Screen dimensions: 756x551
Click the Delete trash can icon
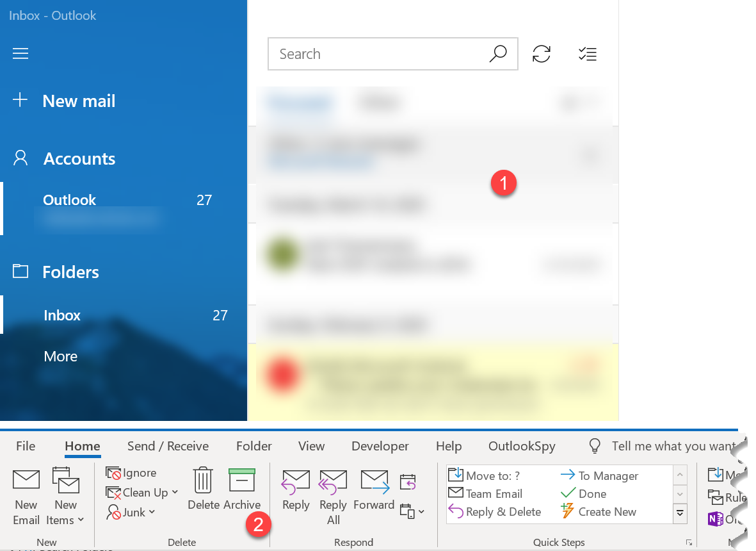[203, 480]
